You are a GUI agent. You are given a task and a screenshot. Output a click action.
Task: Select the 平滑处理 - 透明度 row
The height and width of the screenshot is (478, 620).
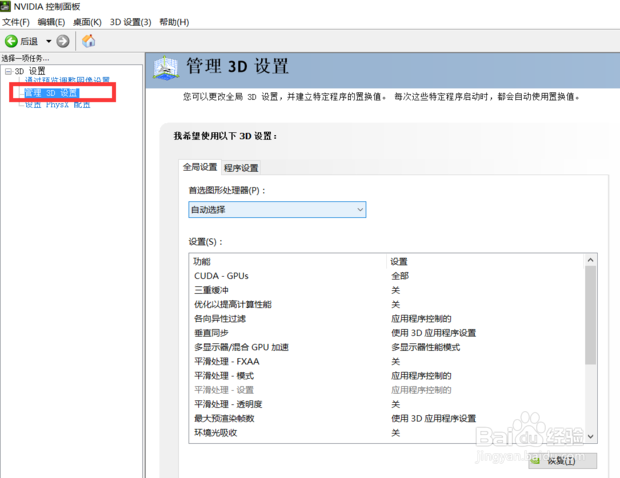pyautogui.click(x=386, y=404)
